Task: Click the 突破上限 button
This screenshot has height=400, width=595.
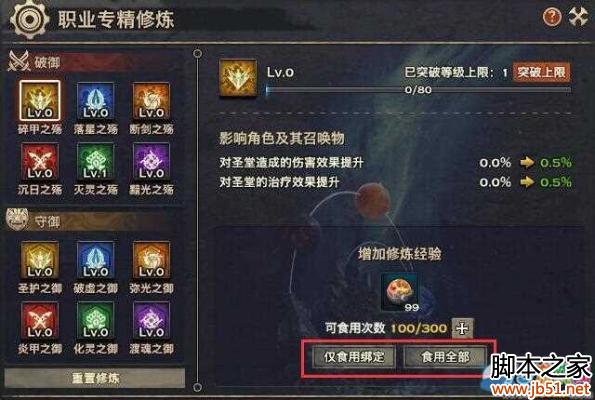Action: point(541,72)
